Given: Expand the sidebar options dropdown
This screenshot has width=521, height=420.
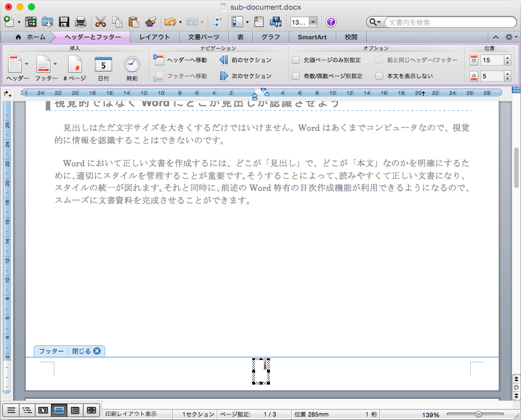Looking at the screenshot, I should [247, 22].
